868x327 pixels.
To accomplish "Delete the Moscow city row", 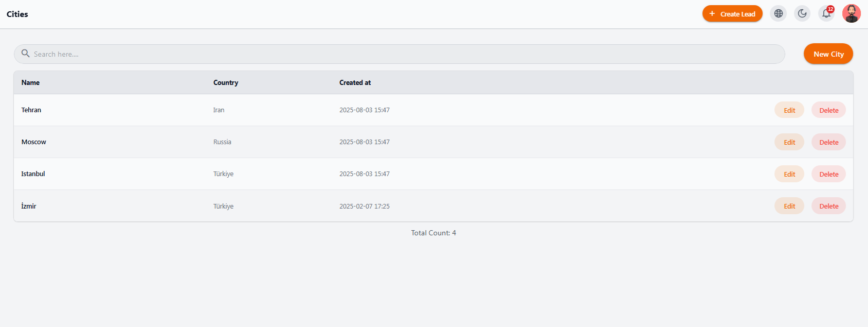I will 828,142.
